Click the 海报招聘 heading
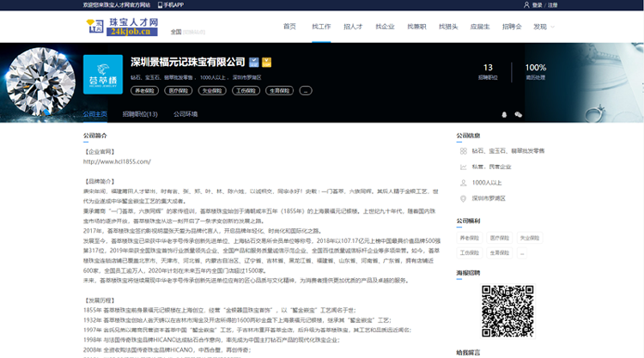 pyautogui.click(x=468, y=273)
